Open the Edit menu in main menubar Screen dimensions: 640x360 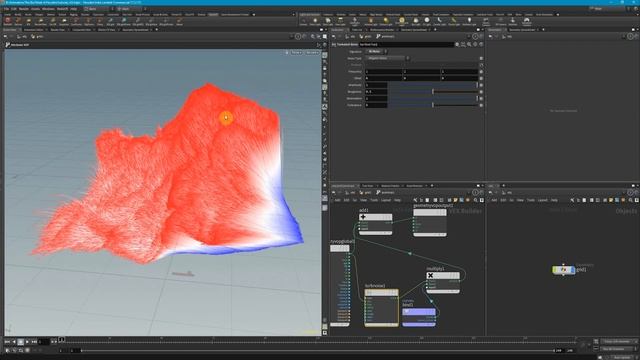pyautogui.click(x=14, y=9)
